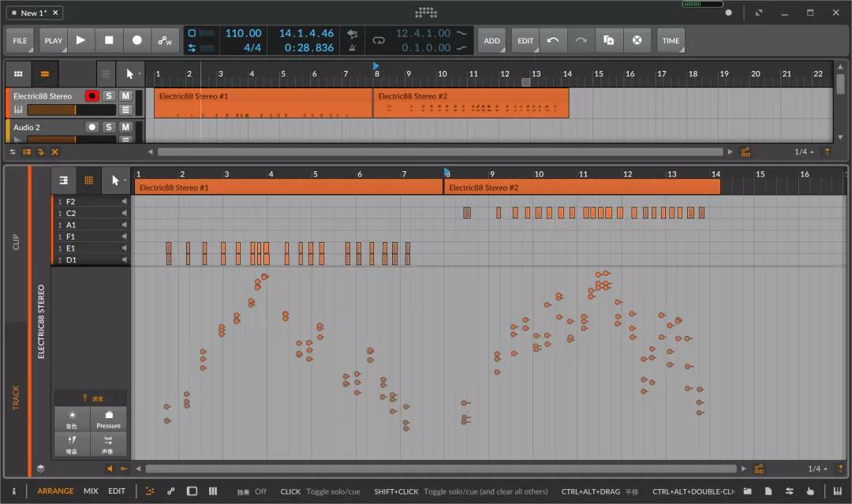Screen dimensions: 852x504
Task: Open the browser panel folder icon
Action: coord(748,491)
